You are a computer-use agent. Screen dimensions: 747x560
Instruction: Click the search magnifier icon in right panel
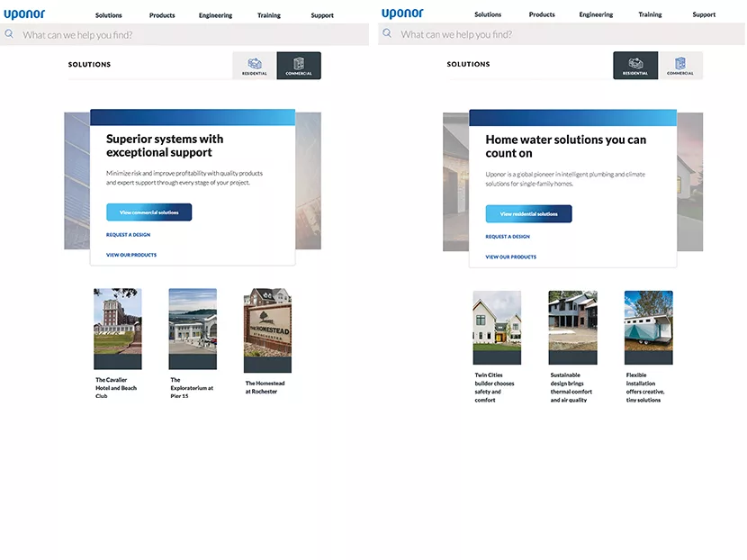[386, 33]
